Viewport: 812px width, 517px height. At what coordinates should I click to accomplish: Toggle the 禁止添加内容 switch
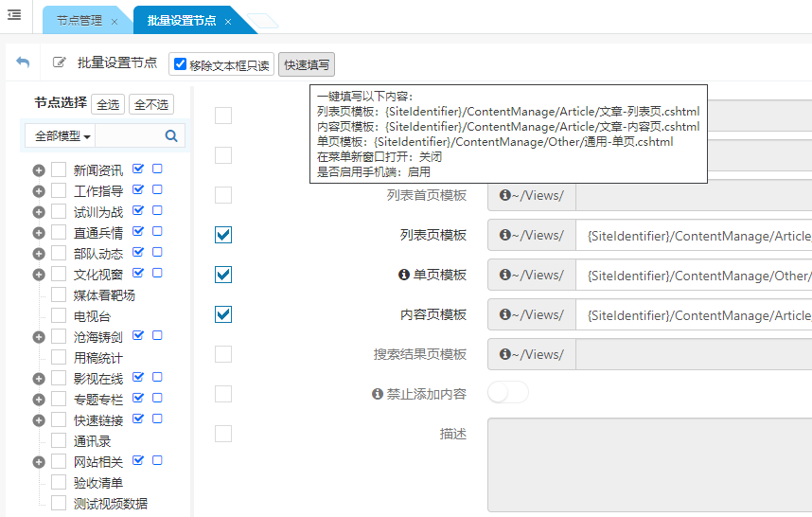click(508, 393)
